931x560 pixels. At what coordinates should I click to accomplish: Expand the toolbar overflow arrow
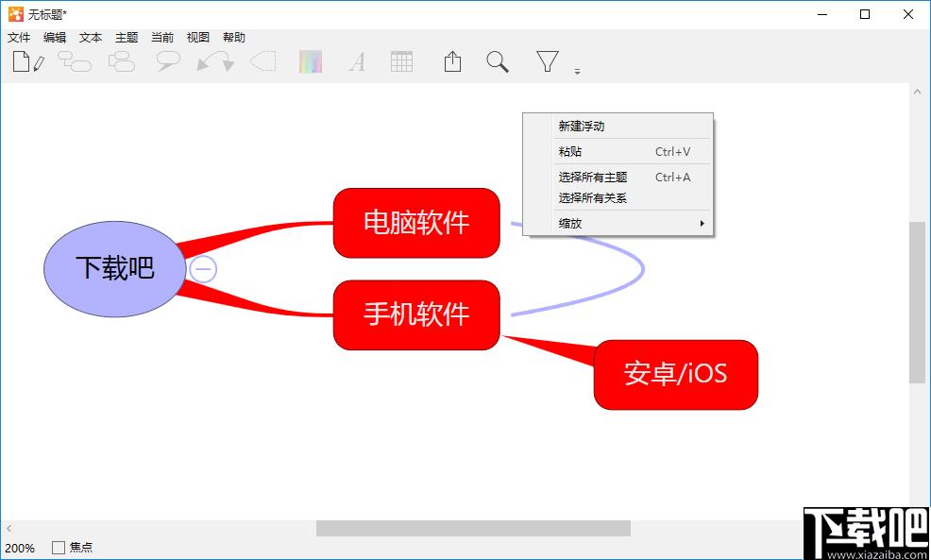(x=577, y=71)
